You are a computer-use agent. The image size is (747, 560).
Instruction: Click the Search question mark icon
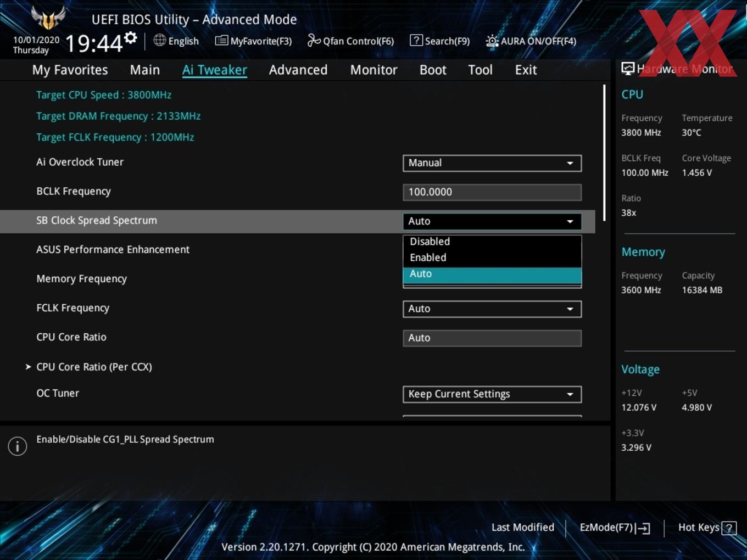416,40
